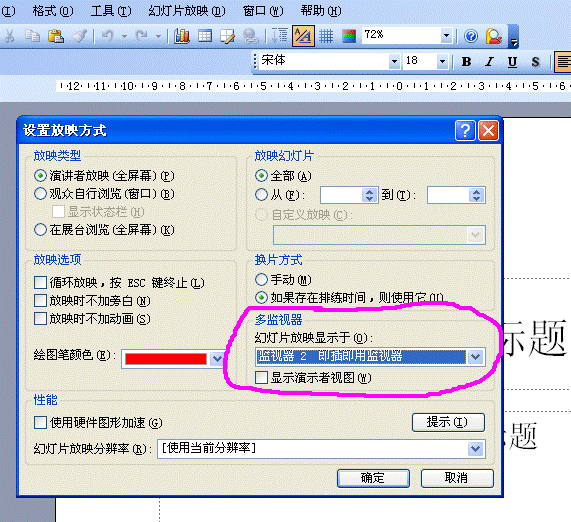Open the zoom percentage dropdown
Viewport: 571px width, 522px height.
point(446,35)
